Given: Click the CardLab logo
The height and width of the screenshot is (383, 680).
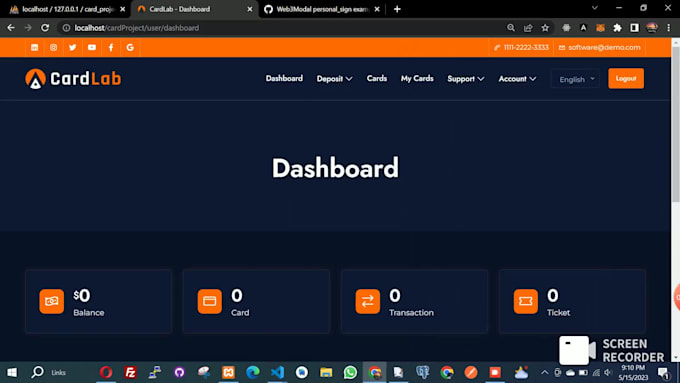Looking at the screenshot, I should pos(73,79).
